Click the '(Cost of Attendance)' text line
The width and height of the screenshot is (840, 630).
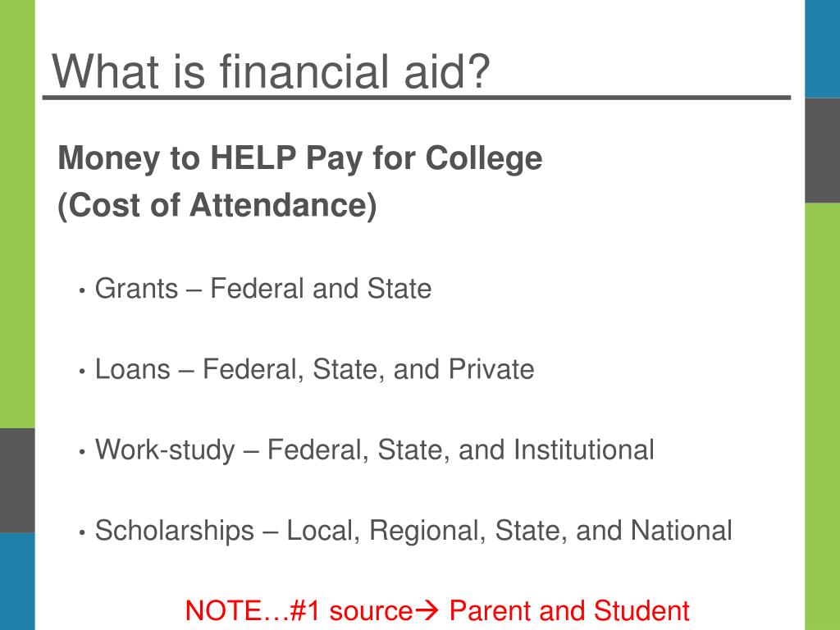[217, 205]
